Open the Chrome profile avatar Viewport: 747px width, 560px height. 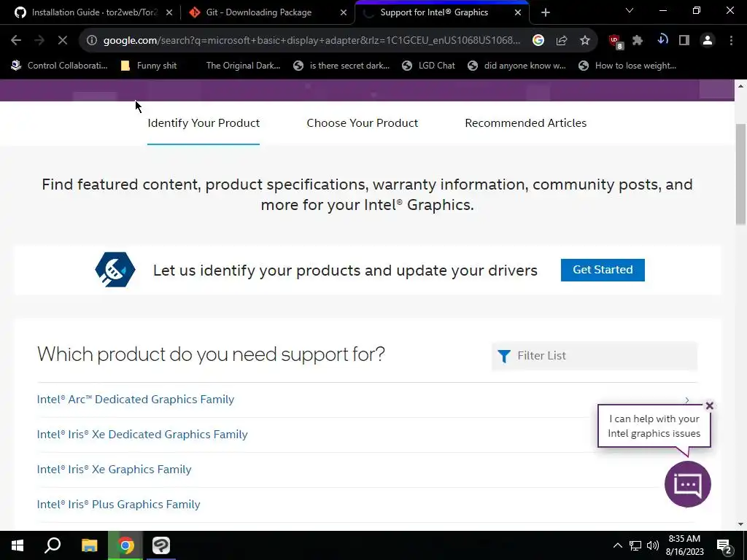tap(708, 41)
